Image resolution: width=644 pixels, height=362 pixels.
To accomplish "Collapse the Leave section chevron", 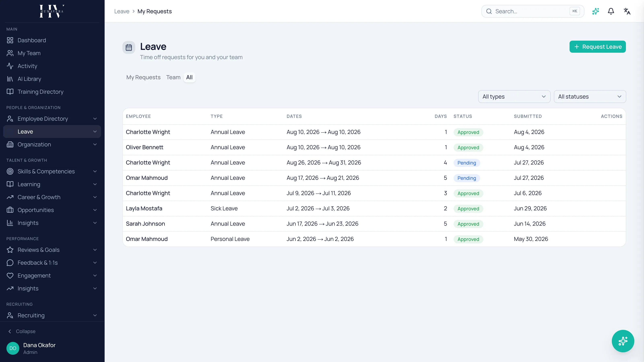I will pos(95,132).
